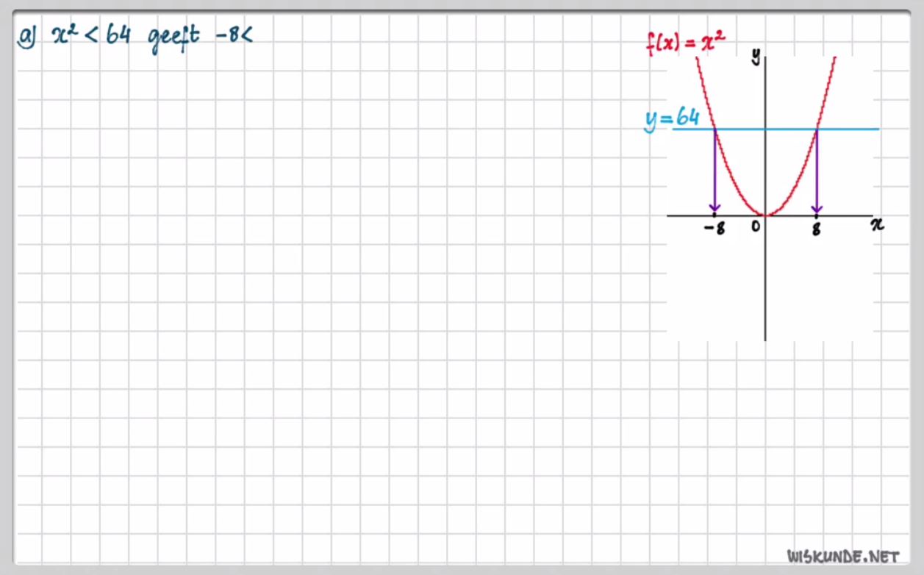
Task: Click the origin label 0
Action: click(755, 227)
